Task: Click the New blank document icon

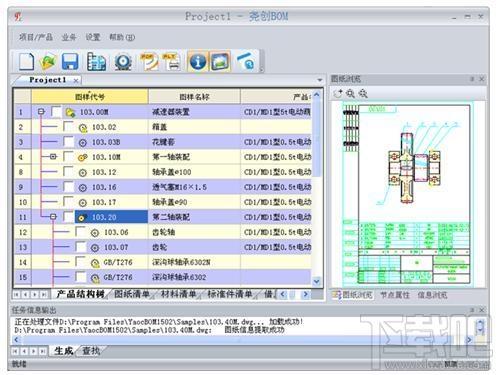Action: [x=26, y=61]
